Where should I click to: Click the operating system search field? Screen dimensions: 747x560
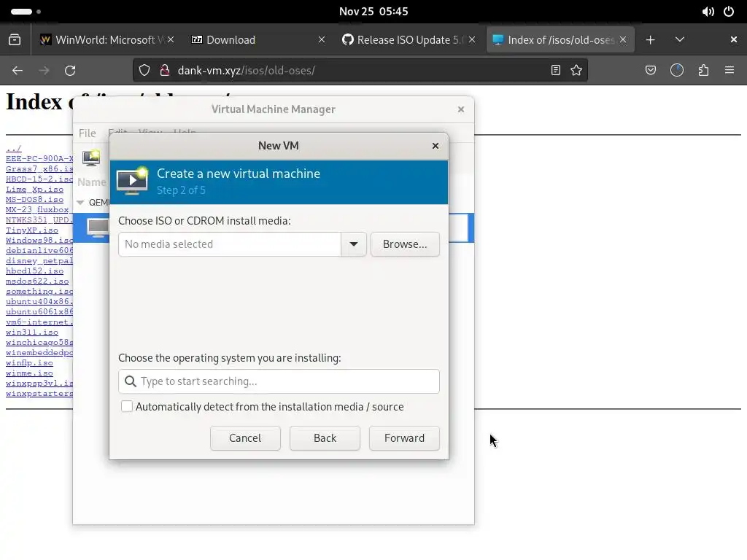(279, 381)
